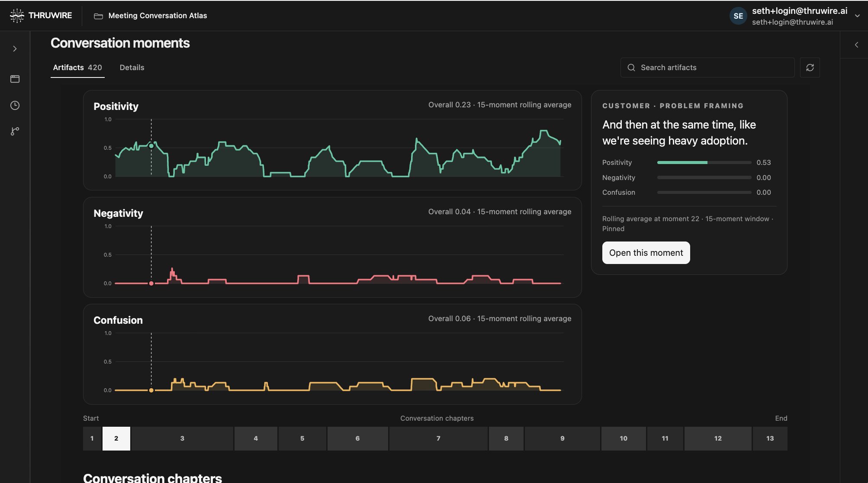The image size is (868, 483).
Task: Select conversation chapter 3
Action: pos(182,438)
